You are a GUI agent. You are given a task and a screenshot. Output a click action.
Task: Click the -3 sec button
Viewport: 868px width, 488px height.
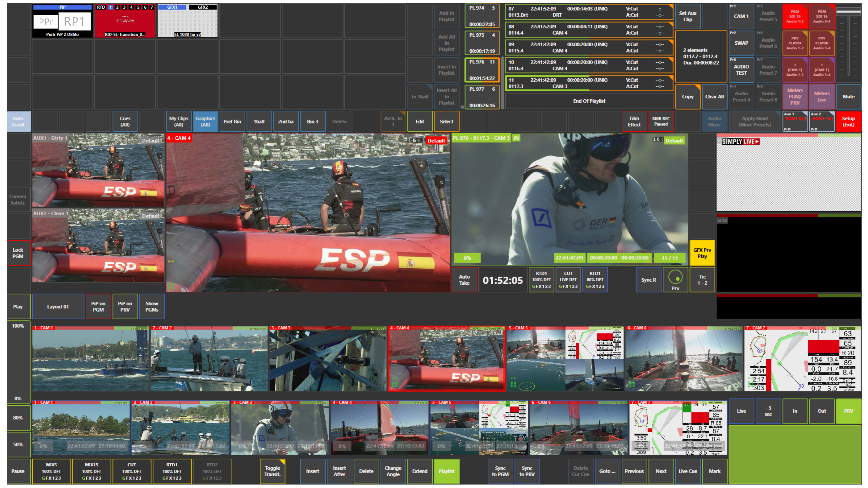(768, 411)
